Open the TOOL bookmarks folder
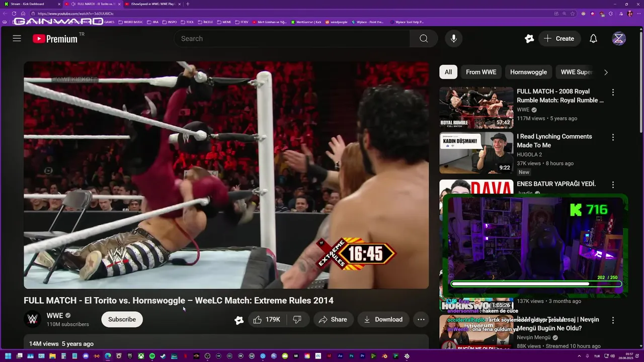 (x=187, y=22)
